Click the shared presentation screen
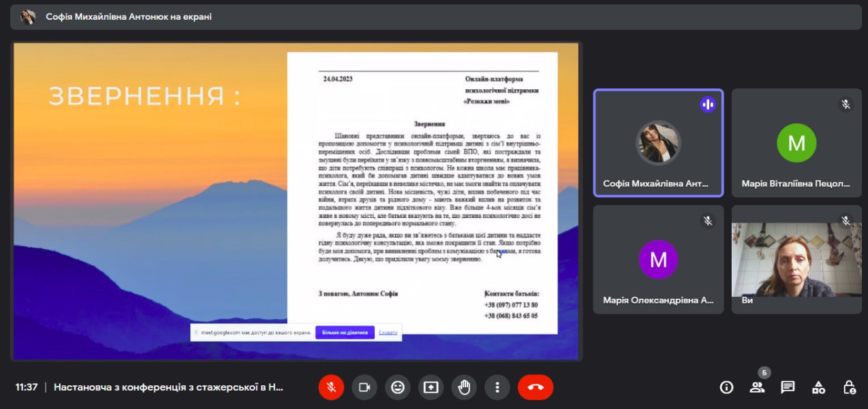This screenshot has width=868, height=409. click(296, 201)
